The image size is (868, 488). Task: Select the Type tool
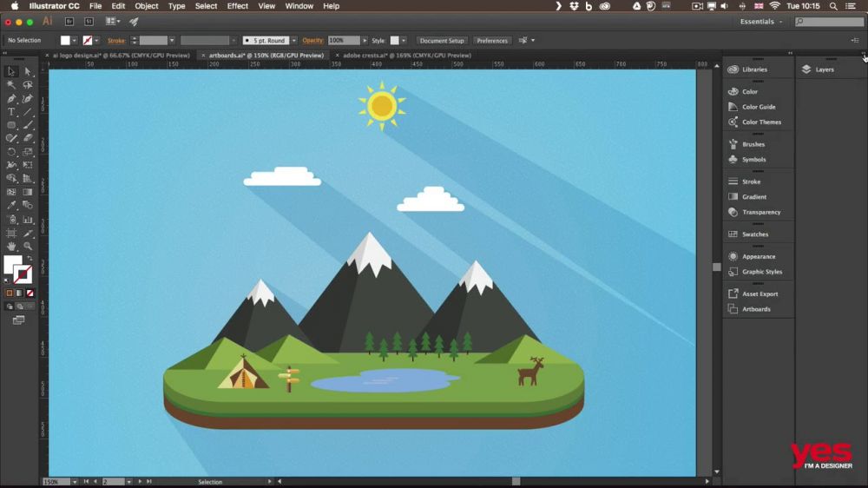(11, 112)
